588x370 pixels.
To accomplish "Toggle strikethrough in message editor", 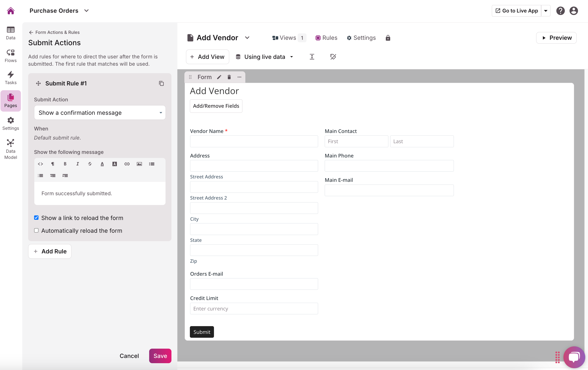I will 90,164.
